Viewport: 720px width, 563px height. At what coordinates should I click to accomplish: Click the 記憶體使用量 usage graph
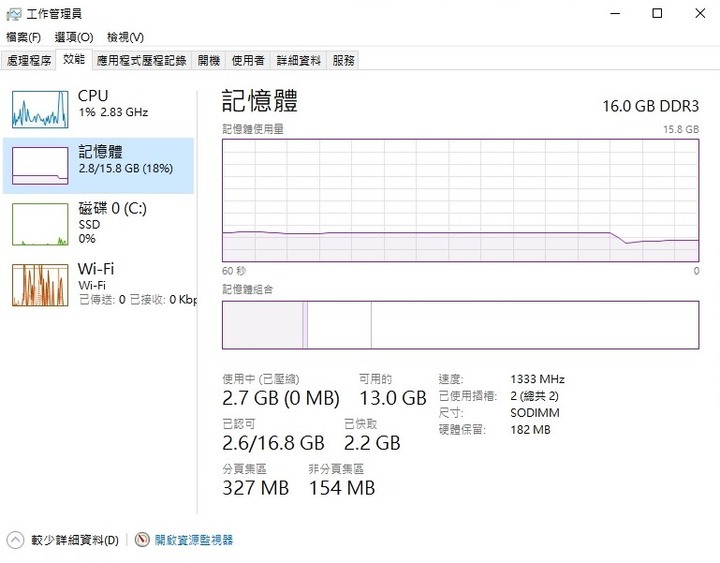point(461,200)
